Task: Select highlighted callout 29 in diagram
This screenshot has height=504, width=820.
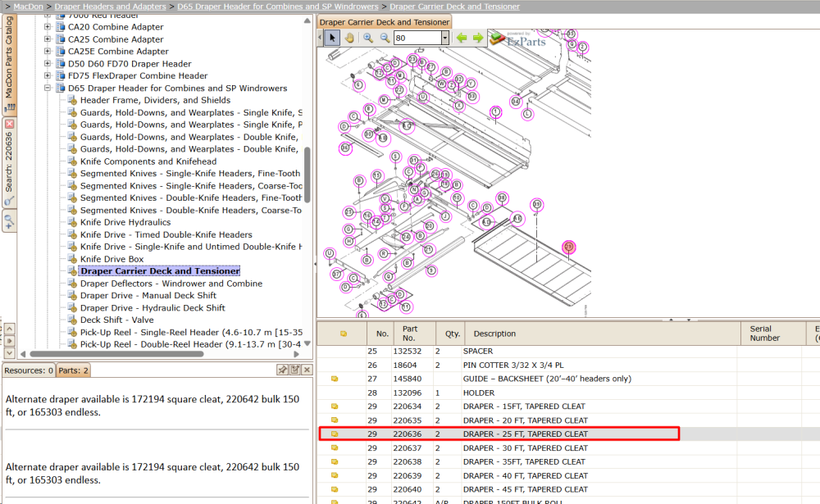Action: pyautogui.click(x=568, y=247)
